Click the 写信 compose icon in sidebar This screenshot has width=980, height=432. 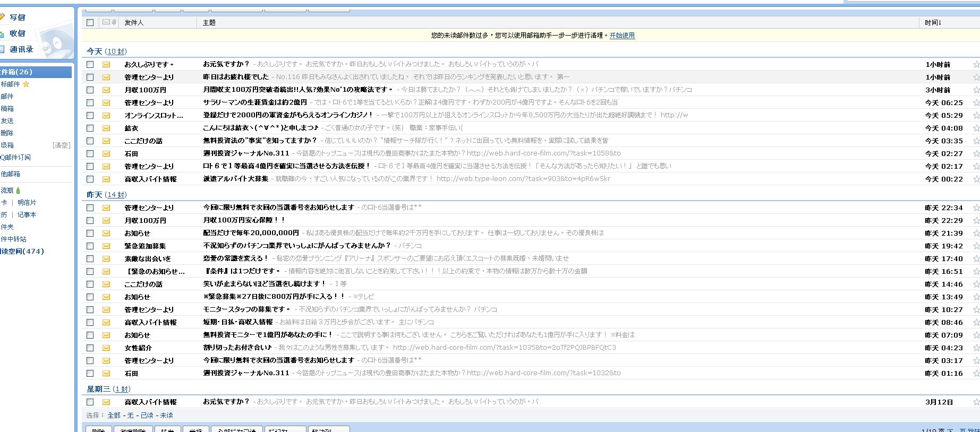(3, 17)
